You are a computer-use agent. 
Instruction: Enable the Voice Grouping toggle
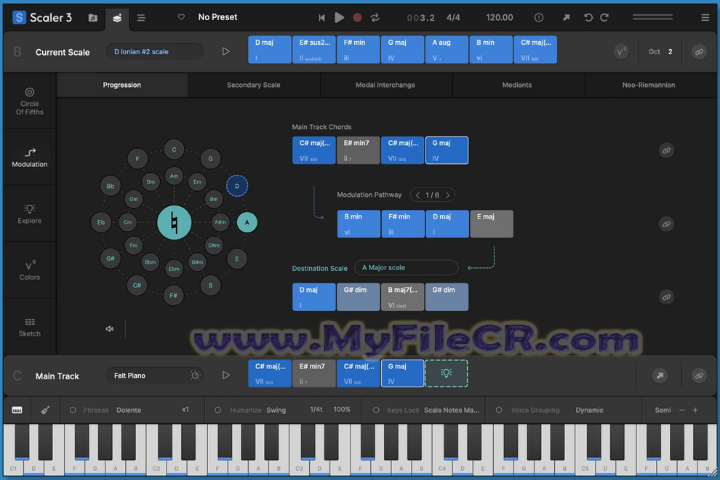[x=499, y=410]
